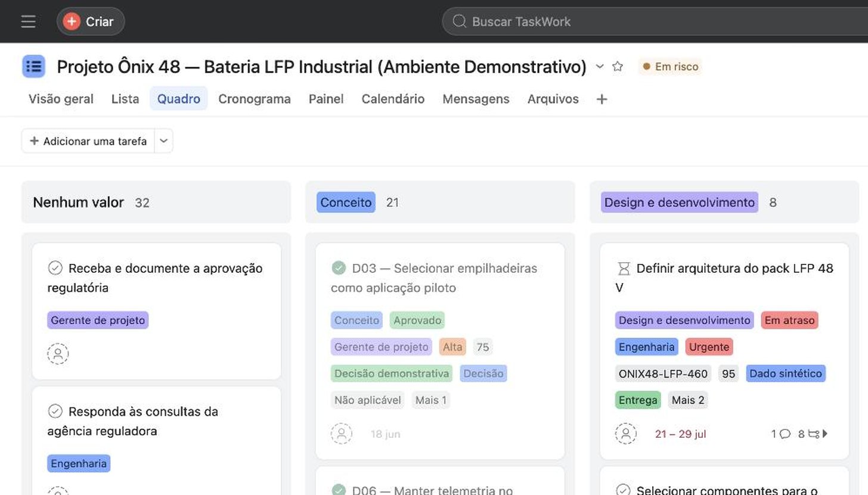Mark Responda às consultas task complete
Image resolution: width=868 pixels, height=495 pixels.
pos(55,411)
